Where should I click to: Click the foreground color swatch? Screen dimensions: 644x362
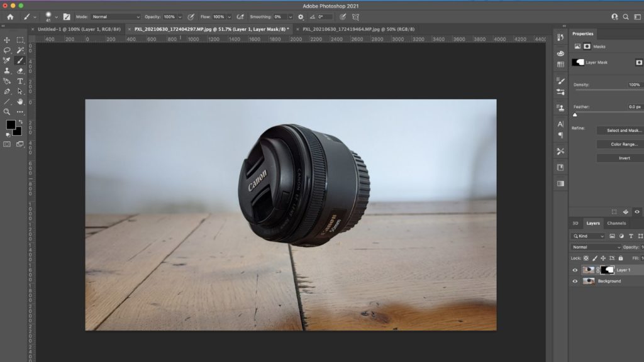pos(11,125)
